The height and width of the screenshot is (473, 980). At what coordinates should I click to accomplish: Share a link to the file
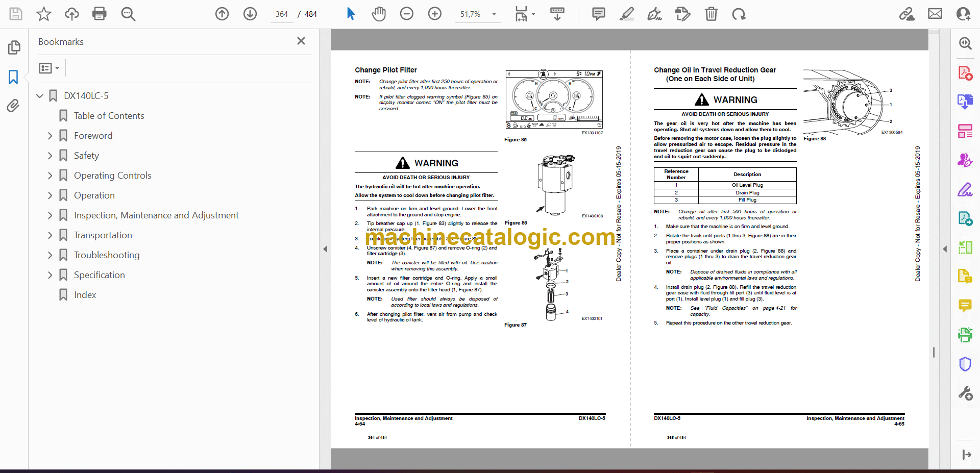pos(907,14)
